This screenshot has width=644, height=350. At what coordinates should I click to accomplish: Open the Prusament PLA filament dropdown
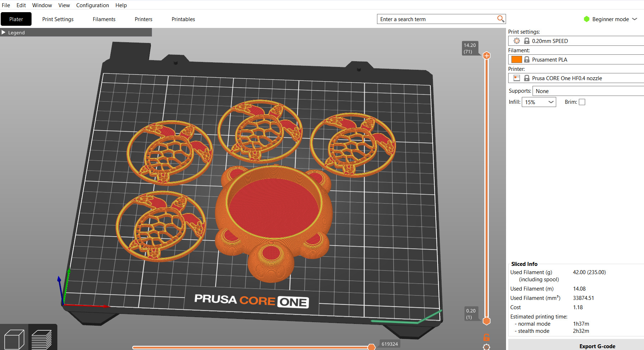click(576, 59)
